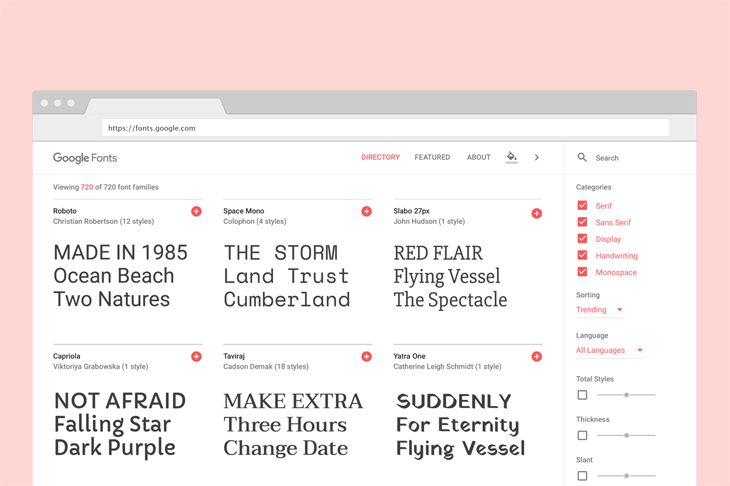Open the Taviraj font name link
The image size is (730, 486).
234,356
